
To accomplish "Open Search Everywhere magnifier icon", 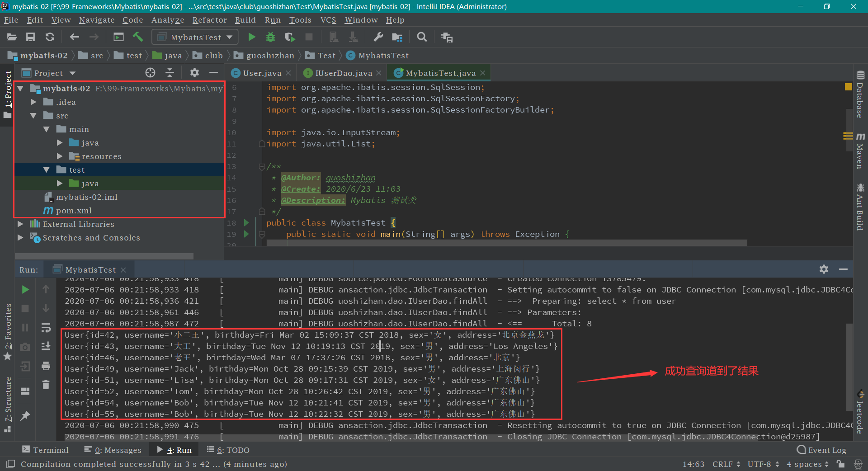I will click(422, 37).
